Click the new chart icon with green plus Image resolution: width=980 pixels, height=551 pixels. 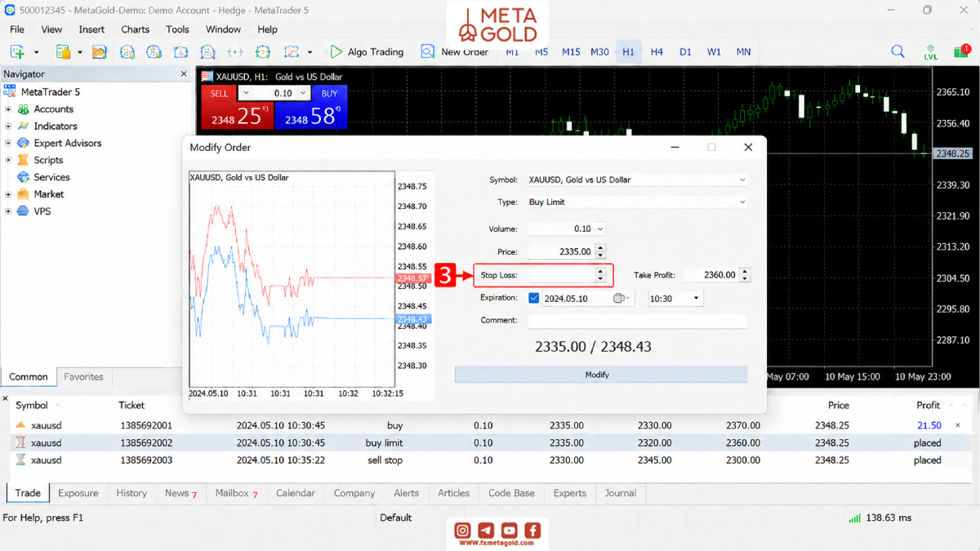[x=16, y=51]
